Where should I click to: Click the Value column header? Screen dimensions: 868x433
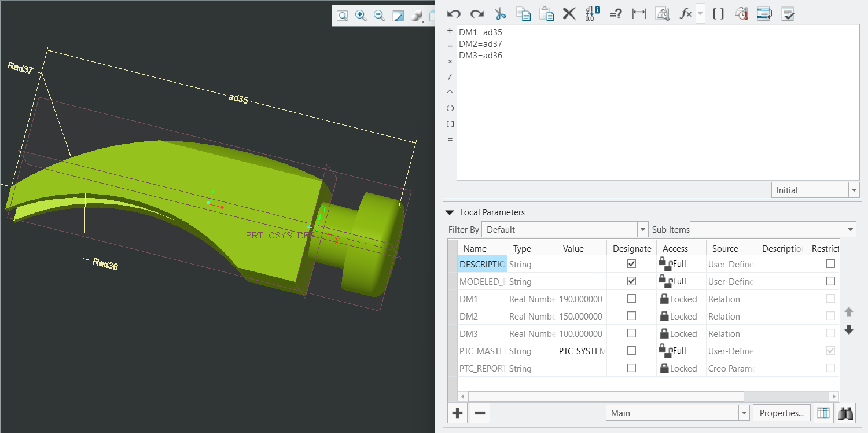coord(573,248)
